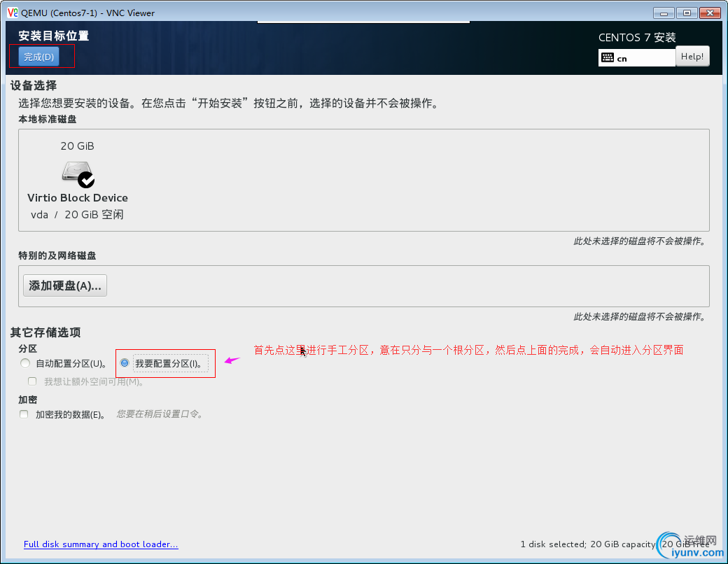Click 添加硬盘(A)... add disk button

point(65,285)
